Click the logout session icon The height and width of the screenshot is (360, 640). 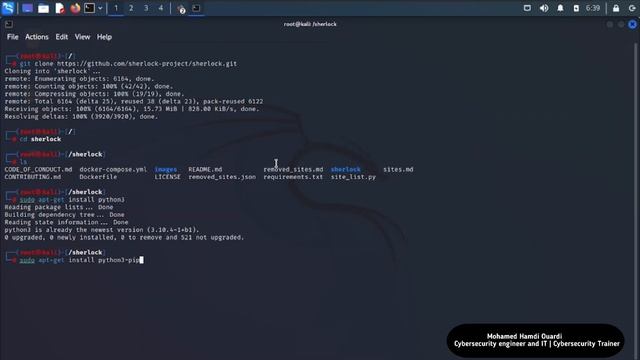click(x=632, y=8)
